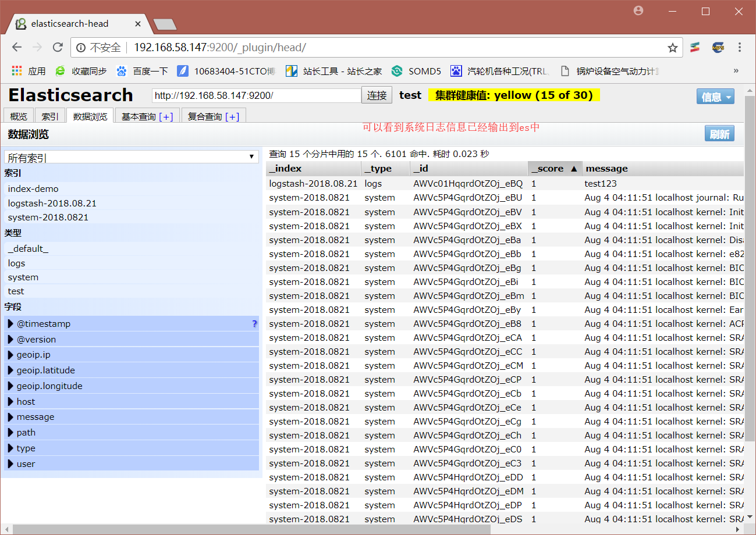Click the 刷新 refresh button
The width and height of the screenshot is (756, 535).
[x=719, y=134]
